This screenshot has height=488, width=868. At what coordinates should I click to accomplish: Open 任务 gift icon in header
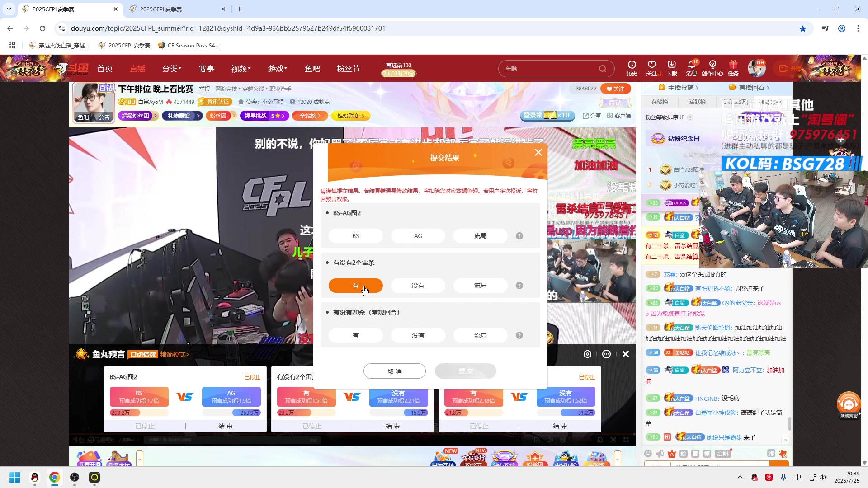click(x=733, y=68)
